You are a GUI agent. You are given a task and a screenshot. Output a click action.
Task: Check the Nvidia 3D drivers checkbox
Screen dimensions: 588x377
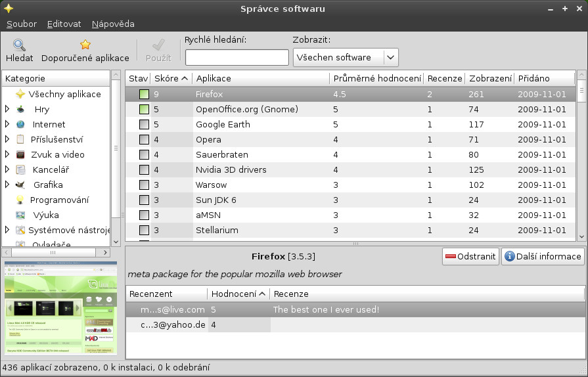coord(144,169)
